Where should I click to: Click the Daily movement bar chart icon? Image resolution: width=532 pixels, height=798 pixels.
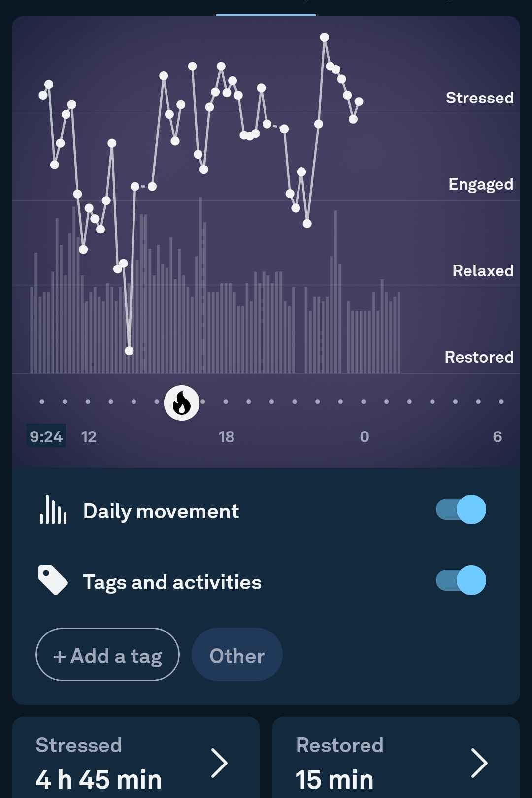(x=53, y=509)
